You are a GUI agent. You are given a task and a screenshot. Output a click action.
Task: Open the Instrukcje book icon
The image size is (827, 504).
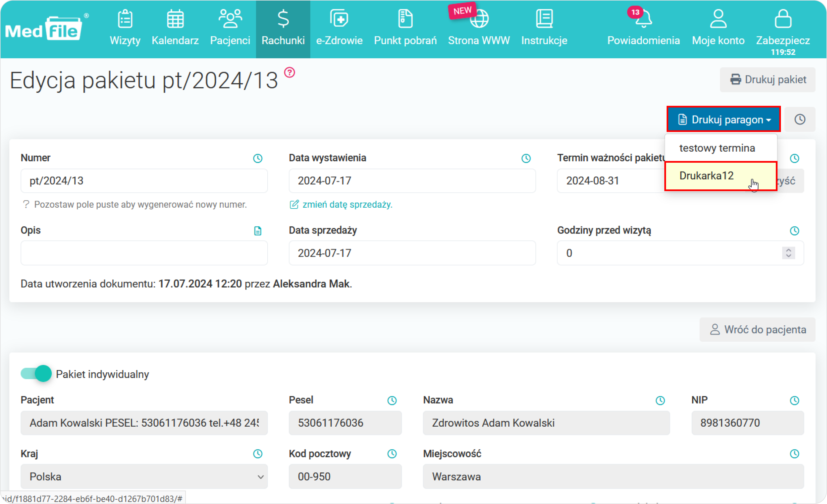[x=544, y=18]
